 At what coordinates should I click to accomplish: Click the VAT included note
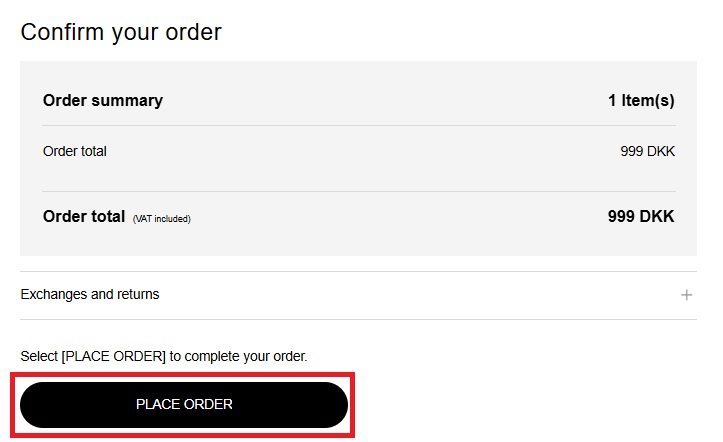161,219
